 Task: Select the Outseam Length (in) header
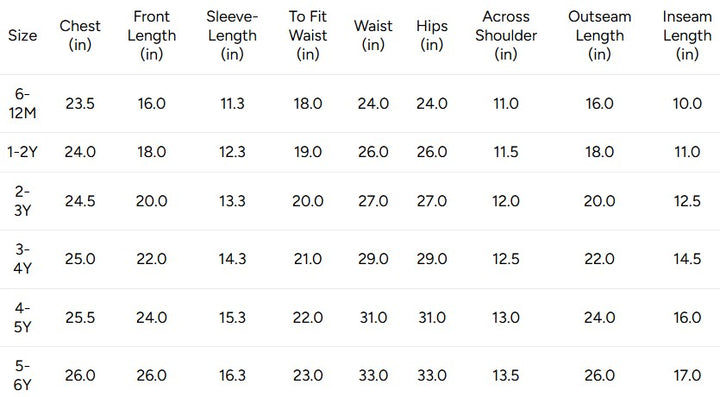[x=599, y=35]
